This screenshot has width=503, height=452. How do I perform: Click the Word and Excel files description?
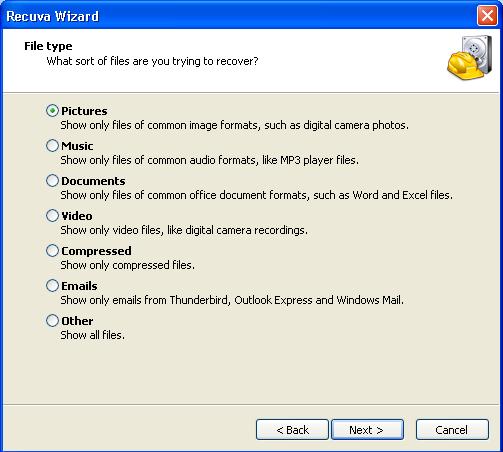[257, 195]
